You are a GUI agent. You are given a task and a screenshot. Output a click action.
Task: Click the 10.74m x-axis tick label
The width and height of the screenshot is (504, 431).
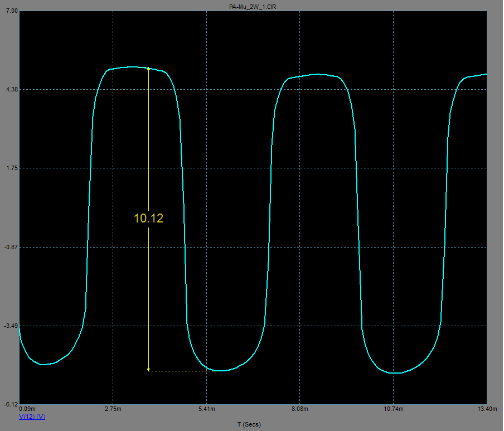(x=393, y=410)
